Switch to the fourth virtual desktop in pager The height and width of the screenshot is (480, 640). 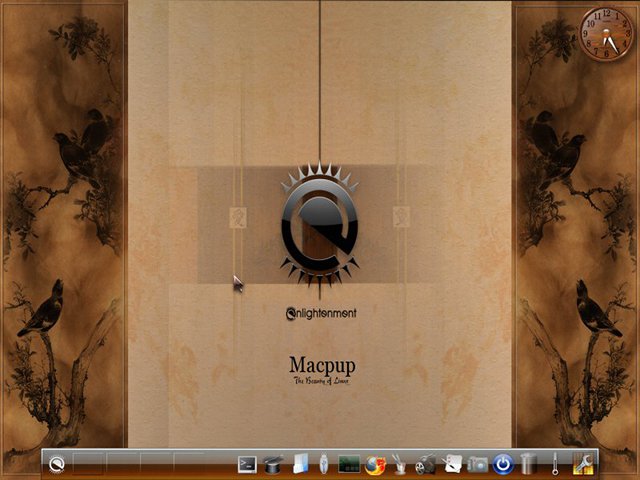[190, 463]
